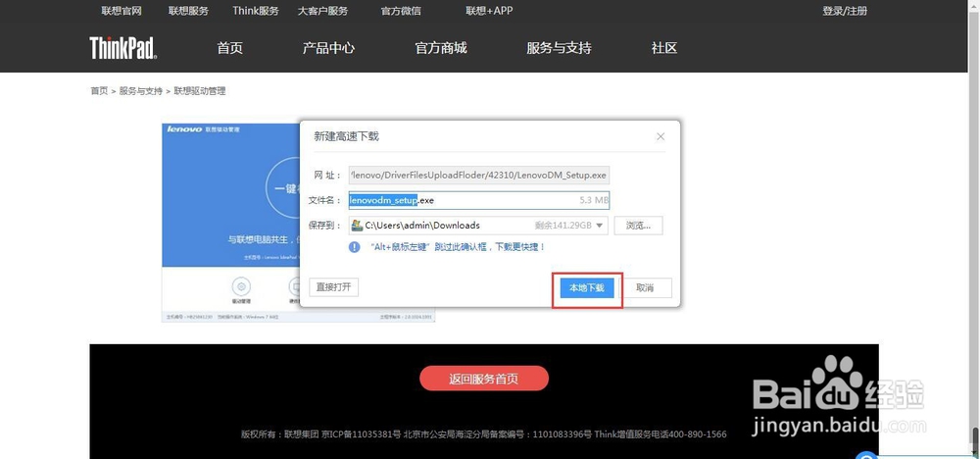
Task: Expand the 保存到 path dropdown
Action: (x=600, y=226)
